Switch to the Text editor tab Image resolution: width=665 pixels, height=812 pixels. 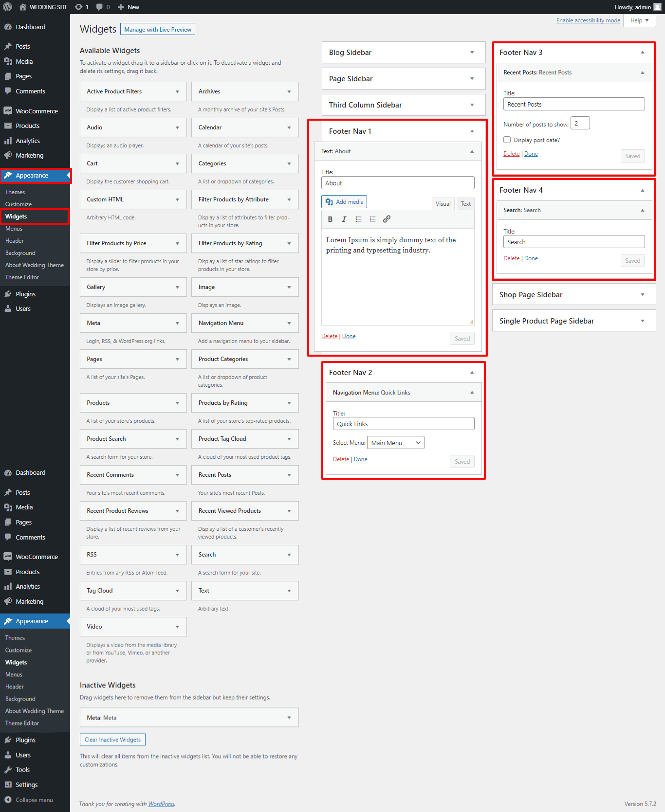pyautogui.click(x=465, y=204)
